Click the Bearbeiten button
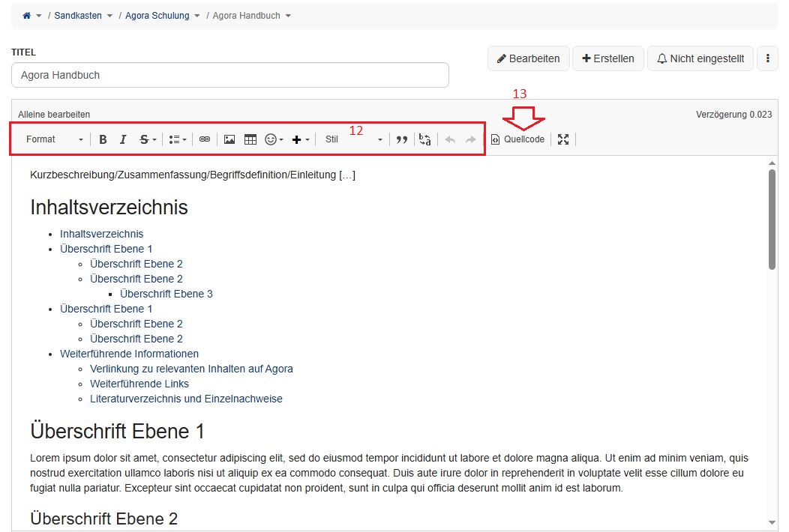The width and height of the screenshot is (789, 532). 528,58
